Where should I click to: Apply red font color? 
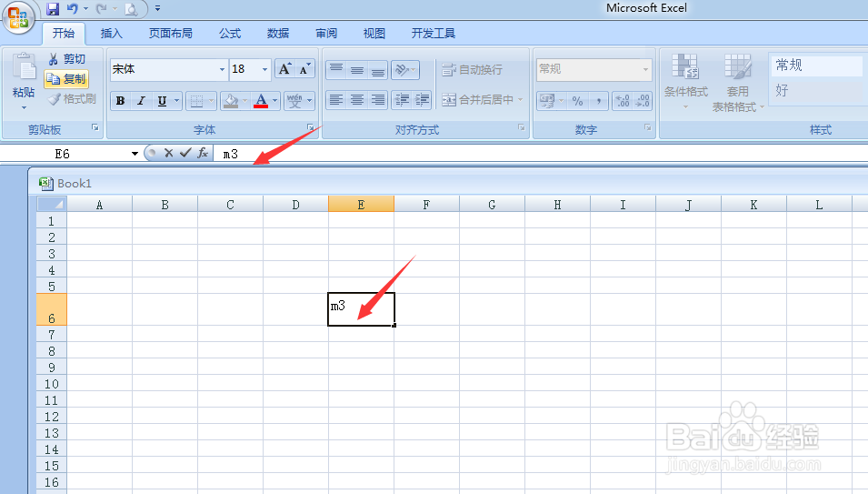(x=261, y=101)
